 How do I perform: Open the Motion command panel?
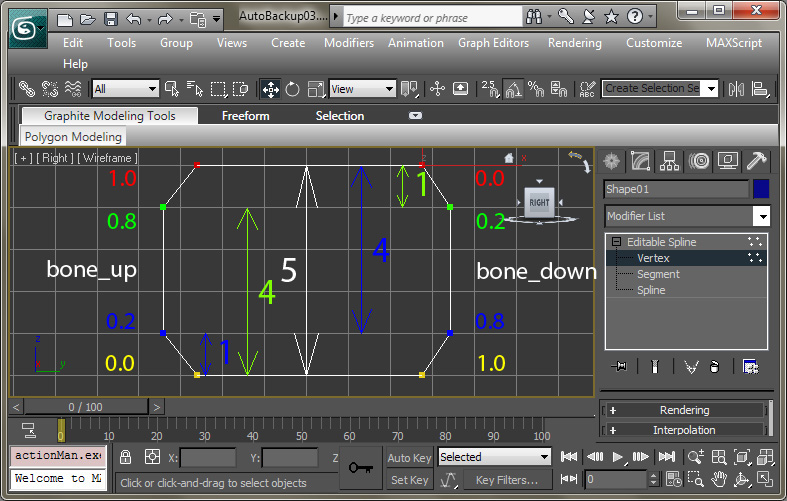pyautogui.click(x=699, y=161)
